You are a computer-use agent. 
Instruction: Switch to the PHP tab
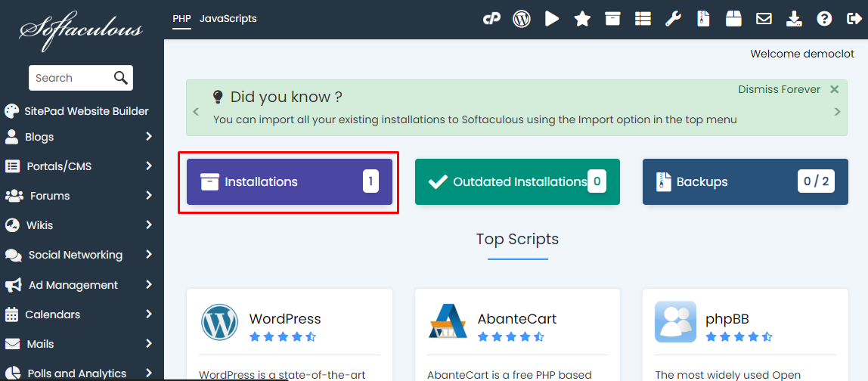click(x=181, y=19)
